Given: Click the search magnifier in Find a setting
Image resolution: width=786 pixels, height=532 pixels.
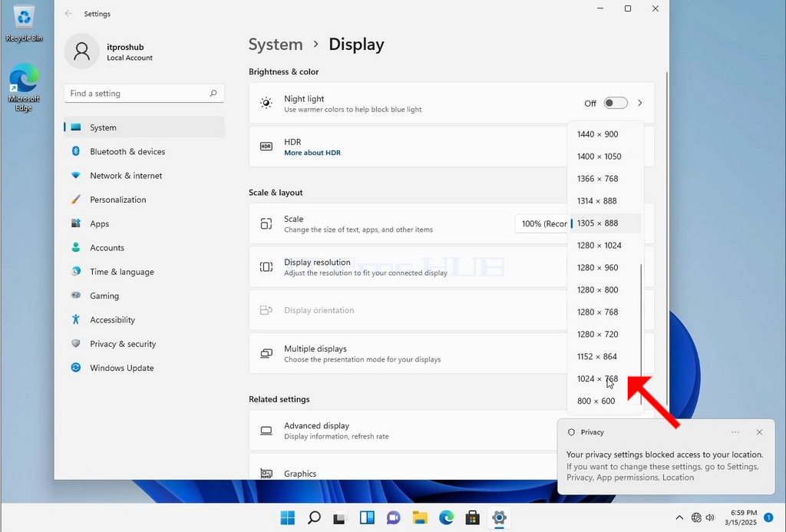Looking at the screenshot, I should click(x=213, y=93).
